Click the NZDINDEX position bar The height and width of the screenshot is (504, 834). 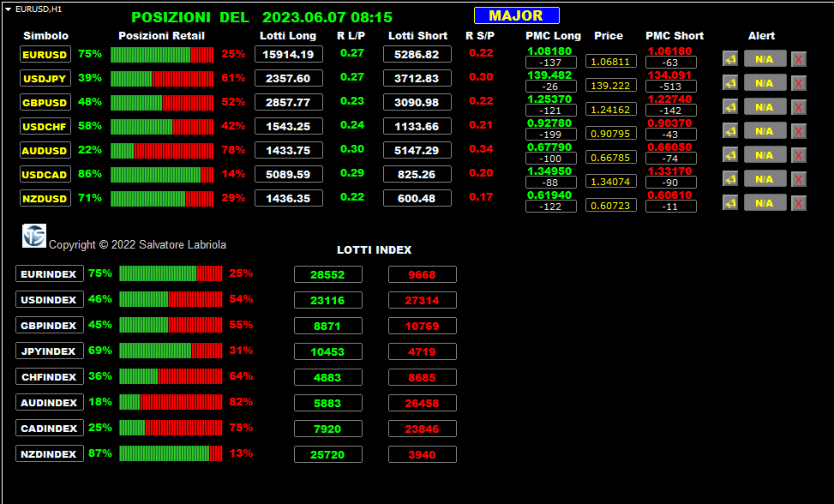(x=171, y=453)
